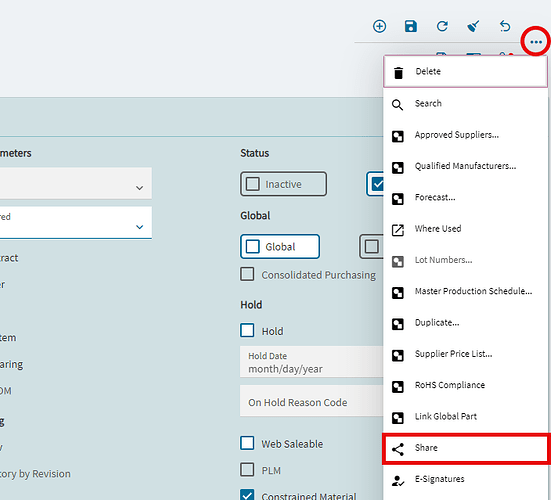This screenshot has width=551, height=500.
Task: Open the white dropdown with blue chevron
Action: click(x=76, y=222)
